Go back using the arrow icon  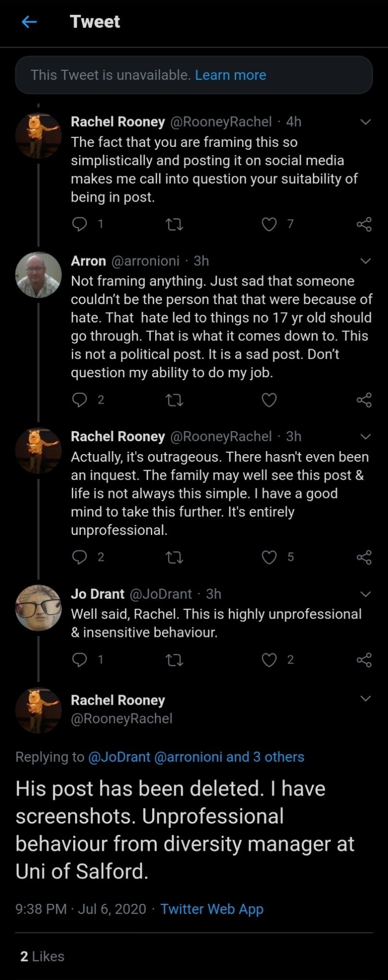29,22
